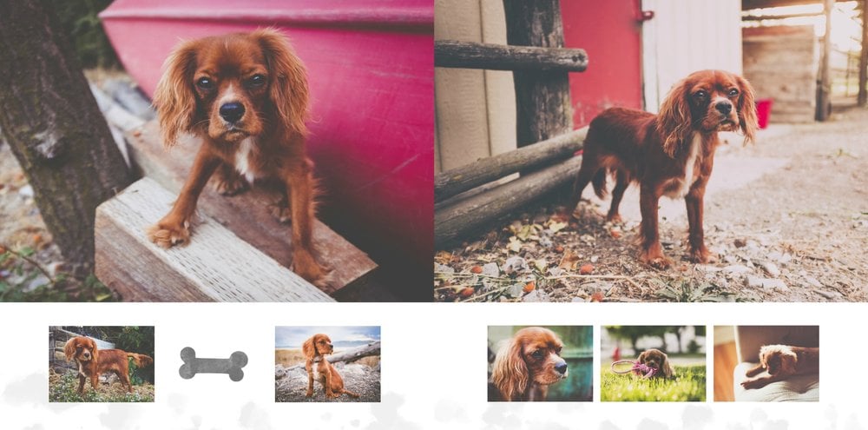Choose the close-up dog face thumbnail
The width and height of the screenshot is (868, 430).
[x=540, y=363]
